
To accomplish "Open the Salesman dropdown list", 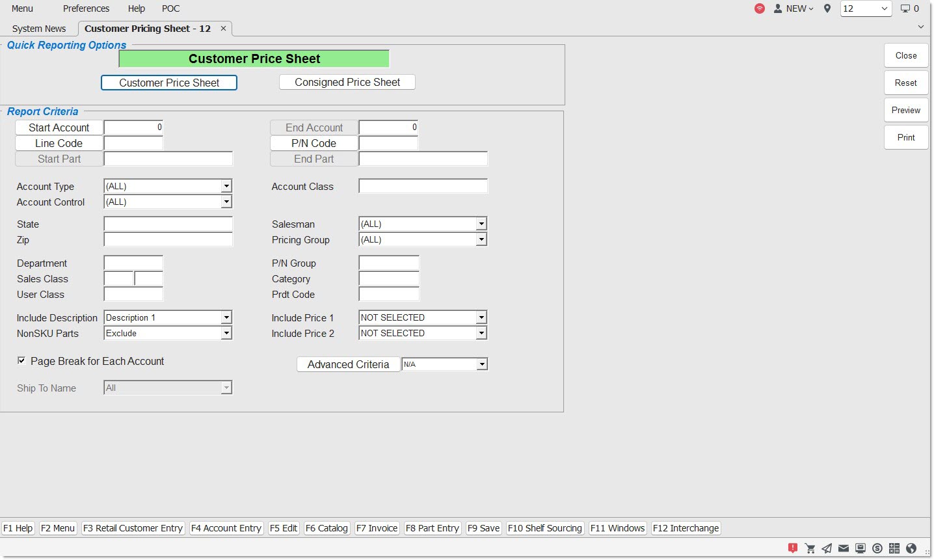I will (x=481, y=224).
